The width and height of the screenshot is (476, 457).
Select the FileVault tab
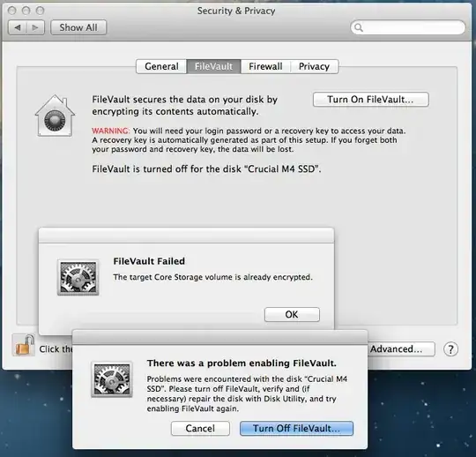click(x=213, y=66)
